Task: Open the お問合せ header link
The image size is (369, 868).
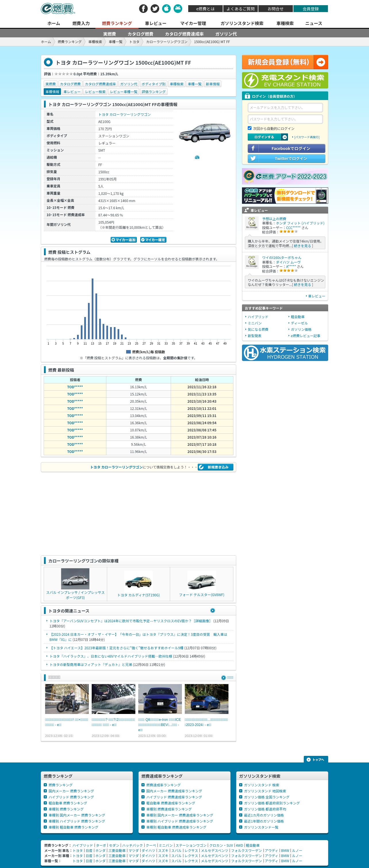Action: 276,9
